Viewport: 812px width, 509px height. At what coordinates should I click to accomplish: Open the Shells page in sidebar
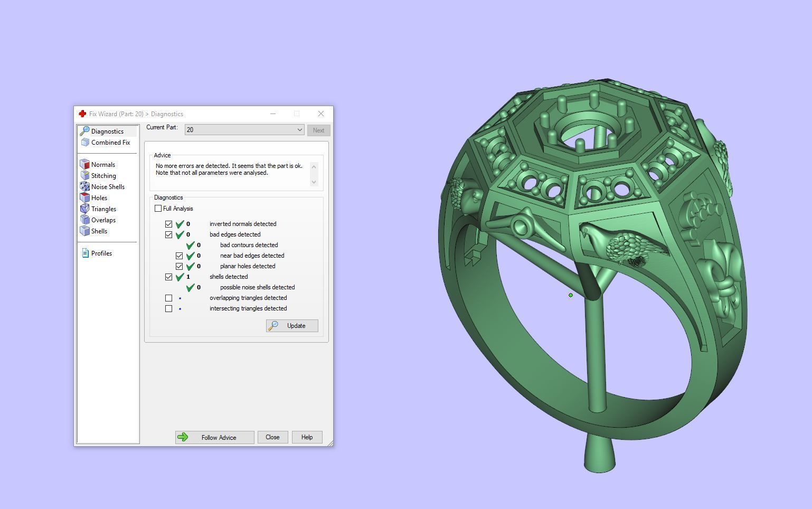pyautogui.click(x=99, y=231)
